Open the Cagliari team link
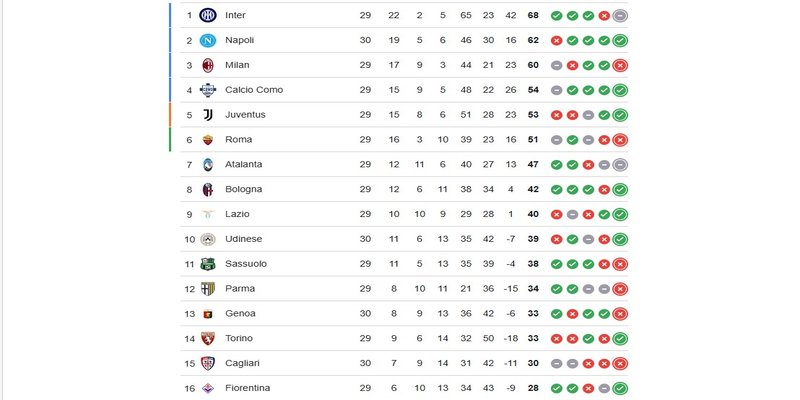The width and height of the screenshot is (800, 400). click(x=243, y=363)
